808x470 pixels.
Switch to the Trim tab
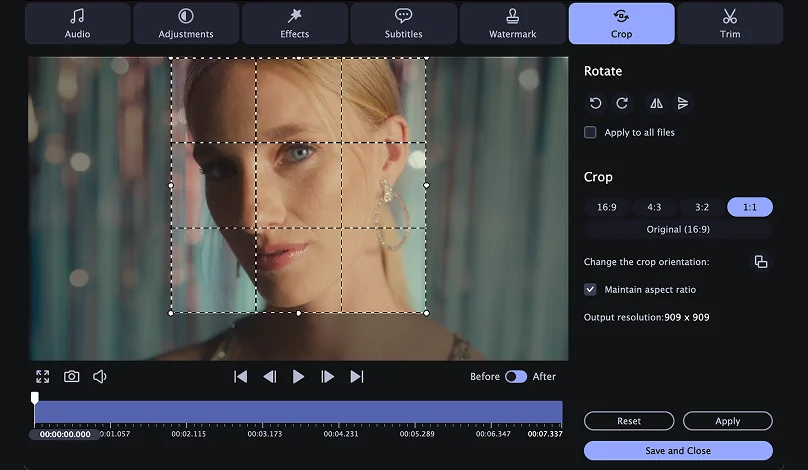[x=730, y=23]
